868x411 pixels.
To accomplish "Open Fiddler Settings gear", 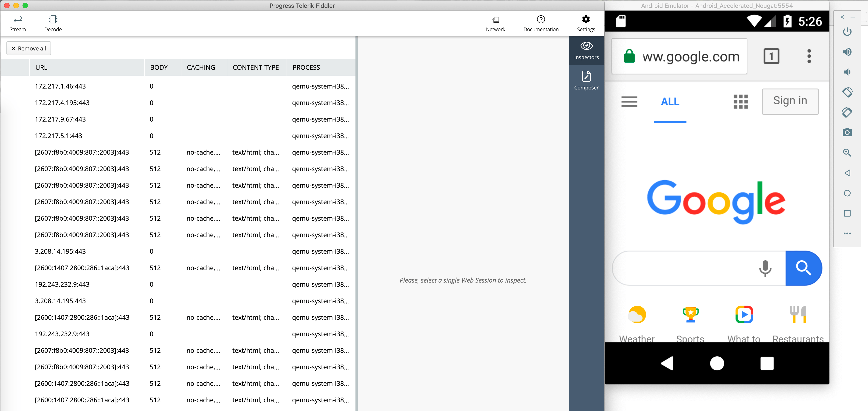I will [x=586, y=24].
